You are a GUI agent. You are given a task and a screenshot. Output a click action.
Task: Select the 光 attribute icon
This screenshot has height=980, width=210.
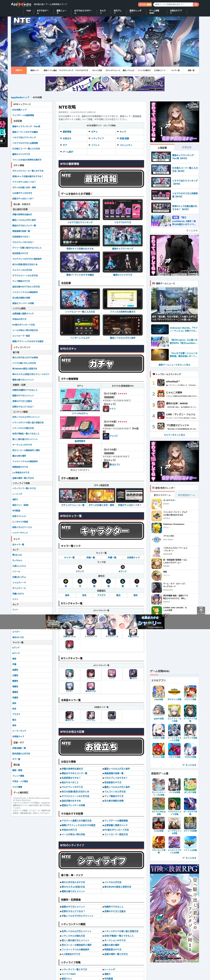pyautogui.click(x=80, y=581)
